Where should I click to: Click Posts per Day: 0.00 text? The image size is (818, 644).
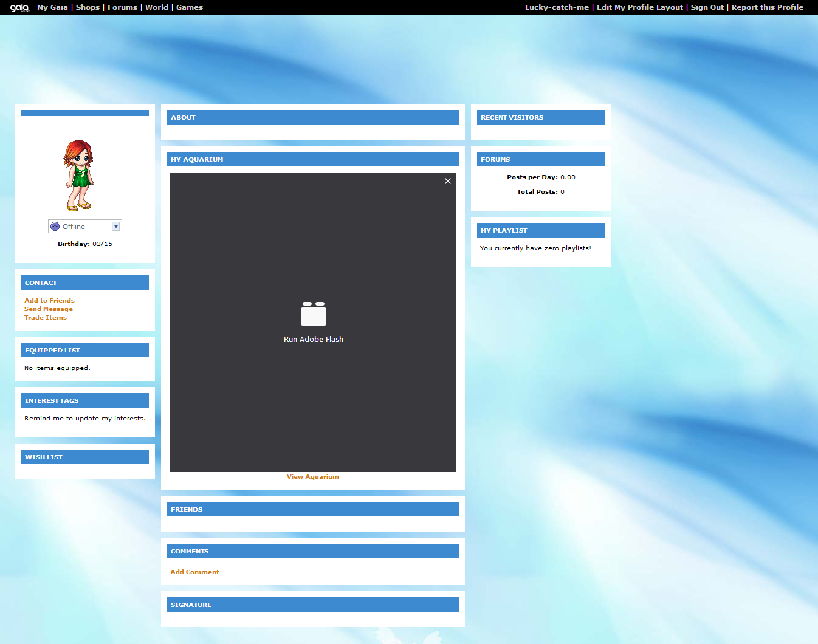click(541, 177)
